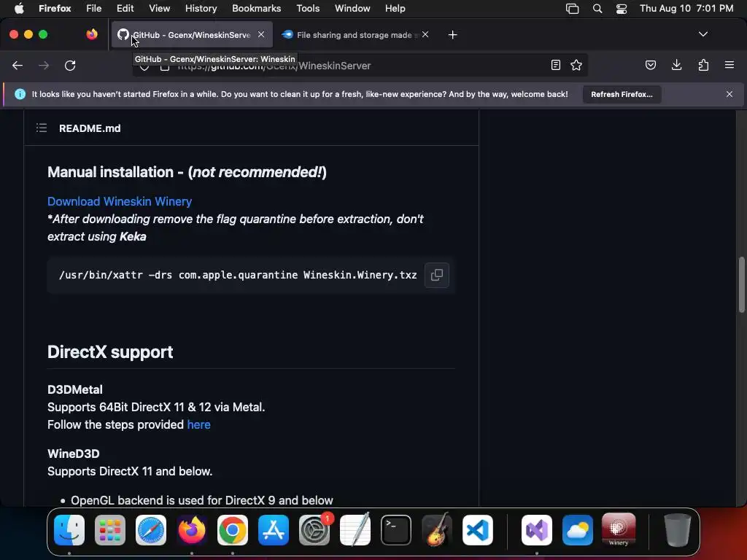Open the Apple menu
Image resolution: width=747 pixels, height=560 pixels.
pos(18,8)
